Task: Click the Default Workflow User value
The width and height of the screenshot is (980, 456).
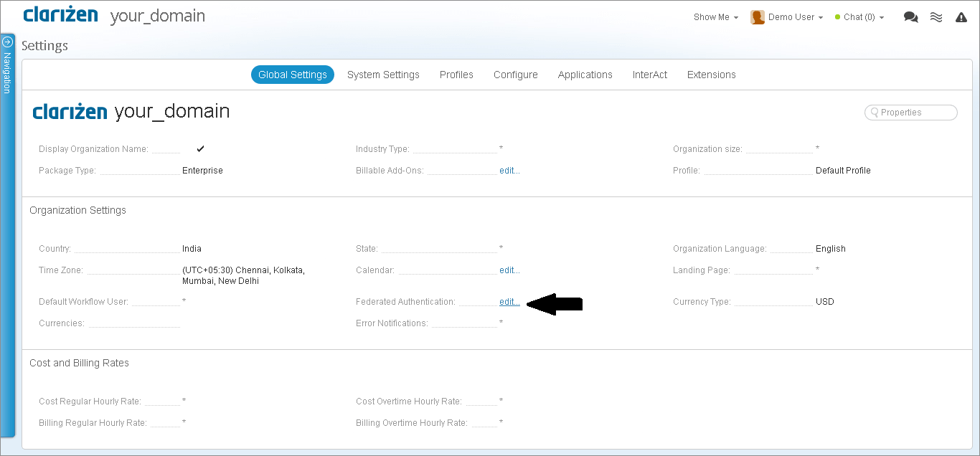Action: [x=184, y=301]
